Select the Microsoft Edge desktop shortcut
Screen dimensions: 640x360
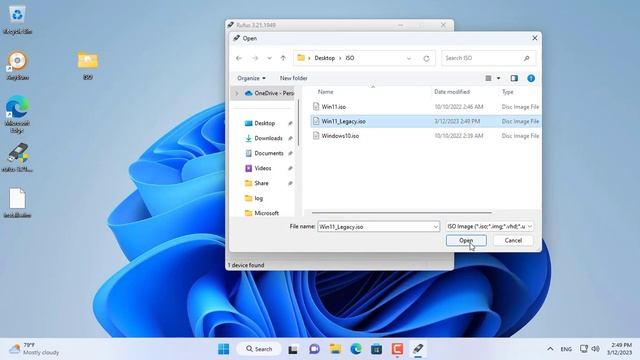(17, 114)
